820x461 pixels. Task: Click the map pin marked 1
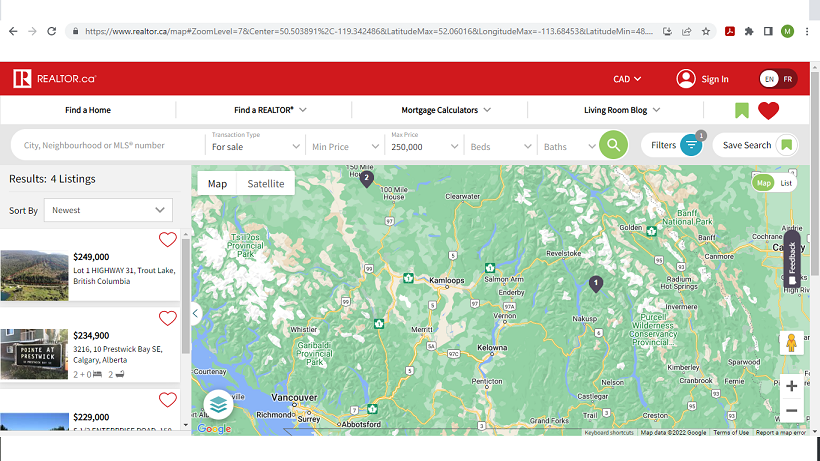596,283
